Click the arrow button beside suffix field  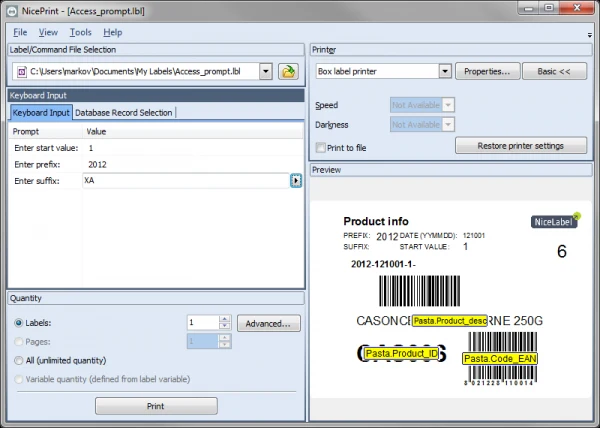(x=296, y=181)
